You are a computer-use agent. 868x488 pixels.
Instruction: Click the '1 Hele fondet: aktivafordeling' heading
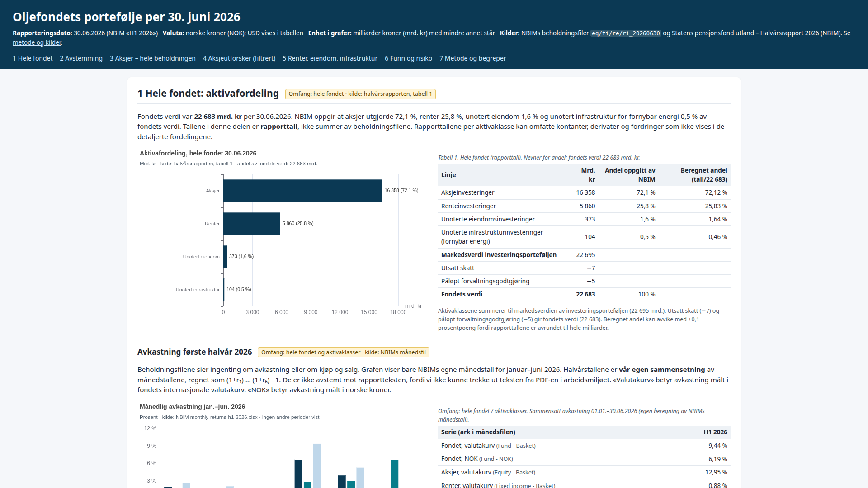(x=208, y=94)
